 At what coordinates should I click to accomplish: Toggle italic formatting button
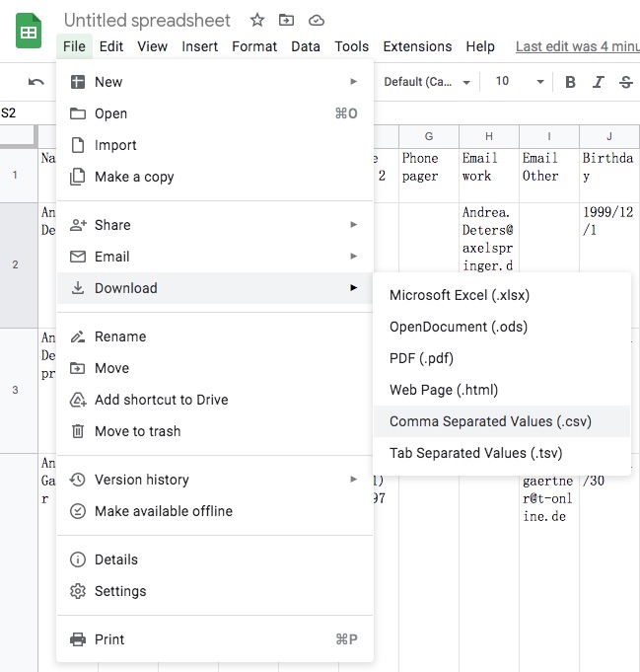(598, 82)
